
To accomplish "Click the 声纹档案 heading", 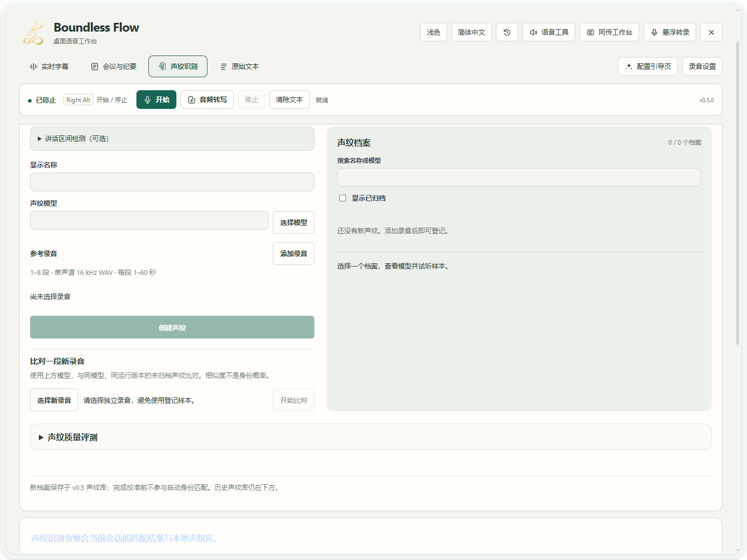I will [354, 143].
